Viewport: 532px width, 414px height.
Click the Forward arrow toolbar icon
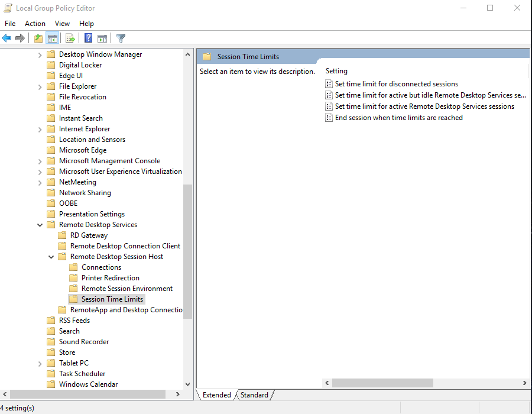(20, 38)
